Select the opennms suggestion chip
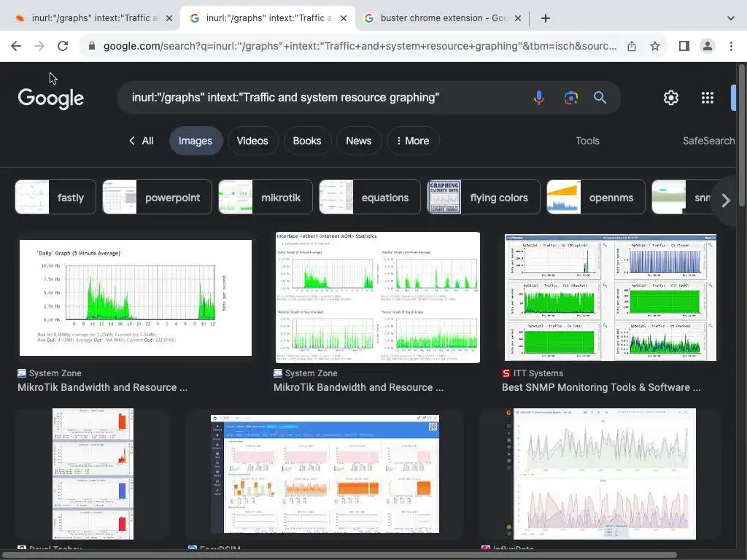 (x=595, y=197)
